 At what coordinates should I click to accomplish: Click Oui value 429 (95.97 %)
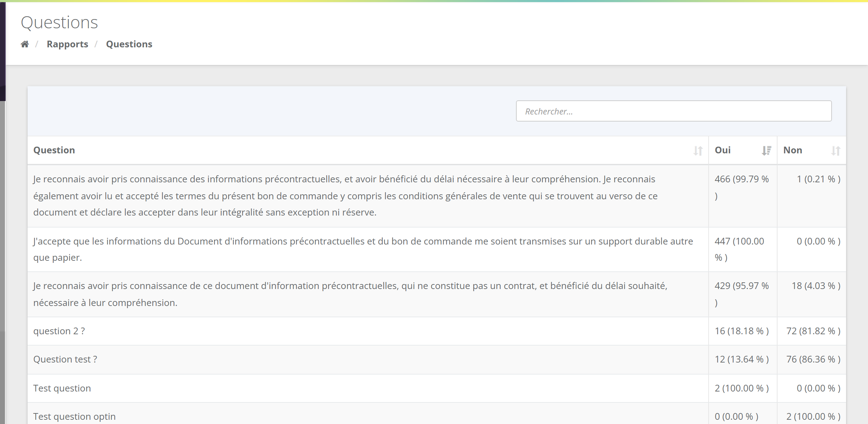[x=742, y=294]
